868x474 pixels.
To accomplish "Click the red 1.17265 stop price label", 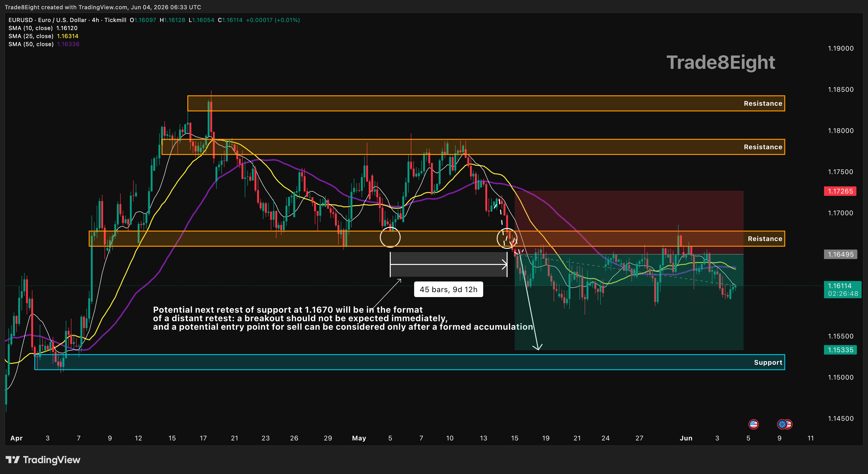I will coord(840,191).
